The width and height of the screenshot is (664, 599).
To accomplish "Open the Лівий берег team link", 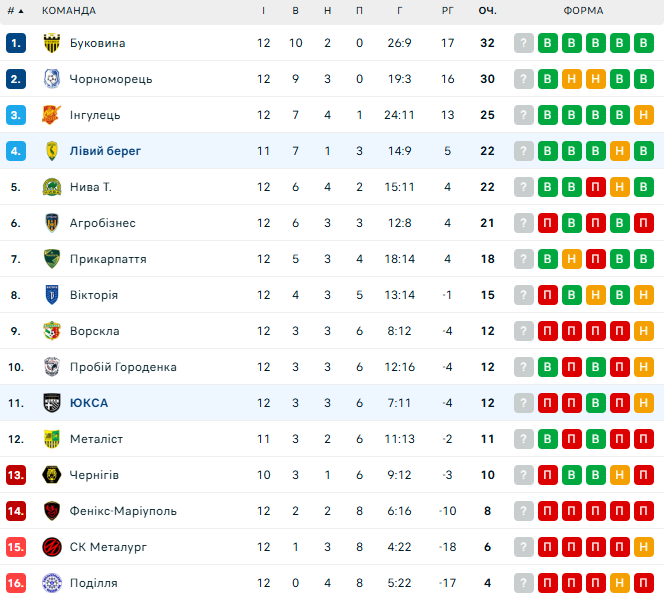I will (105, 151).
